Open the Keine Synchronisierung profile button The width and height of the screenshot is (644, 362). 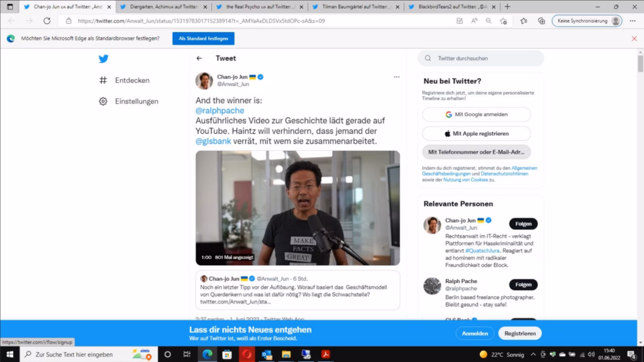coord(587,21)
